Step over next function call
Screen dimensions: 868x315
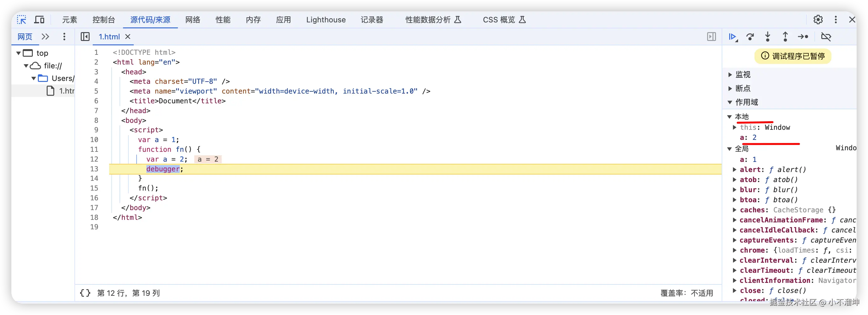point(750,36)
